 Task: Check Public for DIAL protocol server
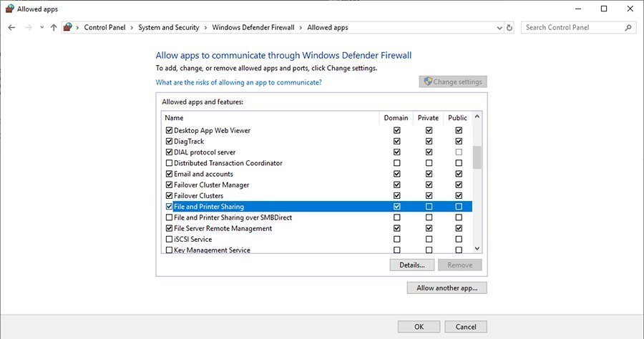[459, 152]
